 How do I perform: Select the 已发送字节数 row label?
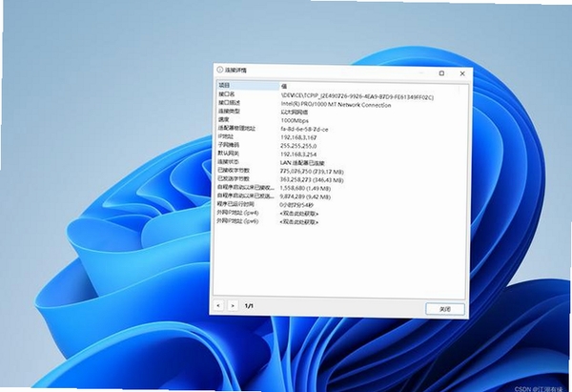234,178
